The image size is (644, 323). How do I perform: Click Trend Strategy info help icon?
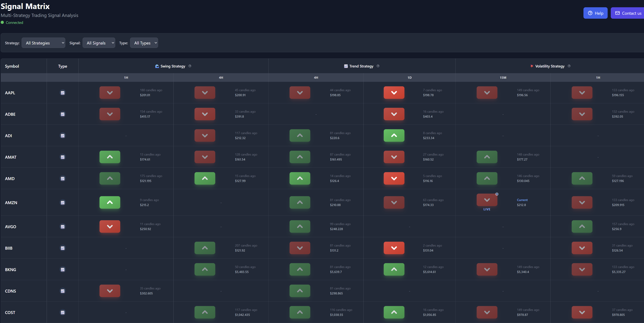(378, 66)
